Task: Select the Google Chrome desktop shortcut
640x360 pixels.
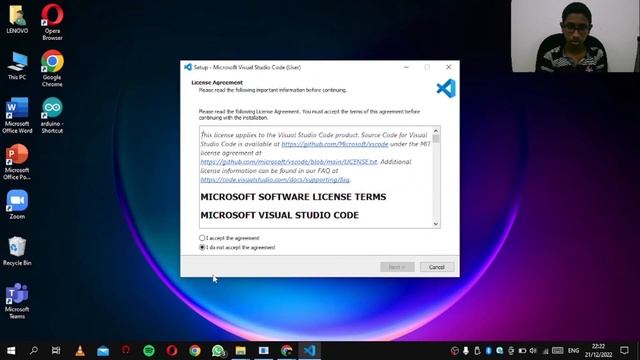Action: 52,69
